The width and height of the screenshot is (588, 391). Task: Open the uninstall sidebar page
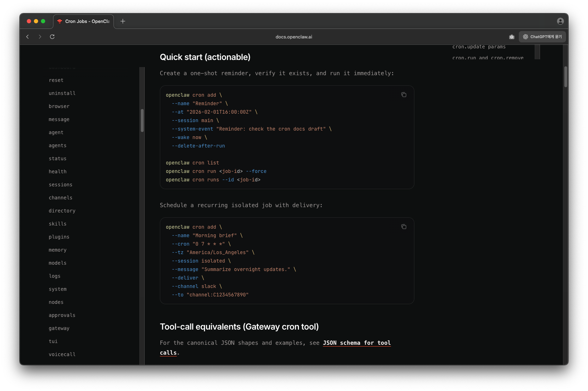[x=62, y=93]
